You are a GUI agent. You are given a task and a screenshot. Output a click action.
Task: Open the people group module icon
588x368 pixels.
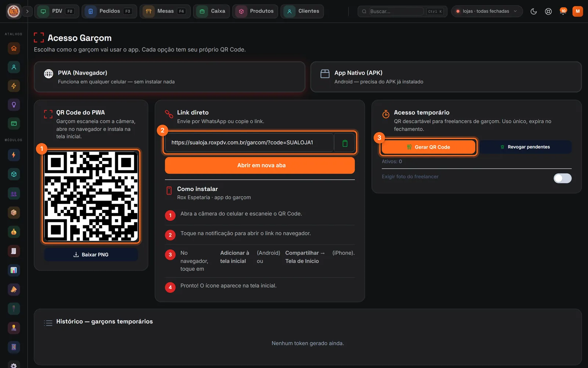coord(14,194)
